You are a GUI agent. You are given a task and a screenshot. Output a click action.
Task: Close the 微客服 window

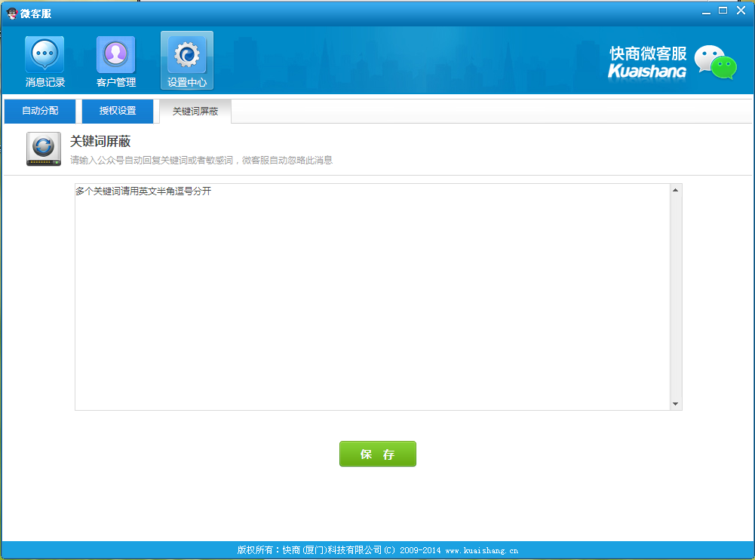click(x=741, y=11)
